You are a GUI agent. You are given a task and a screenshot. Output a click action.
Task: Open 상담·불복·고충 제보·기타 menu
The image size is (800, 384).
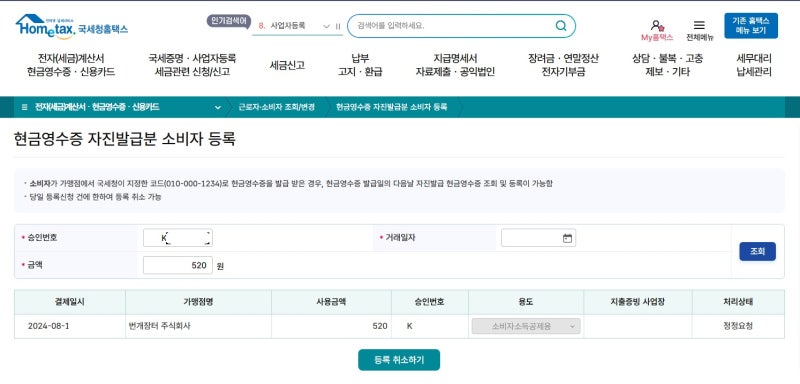click(667, 65)
